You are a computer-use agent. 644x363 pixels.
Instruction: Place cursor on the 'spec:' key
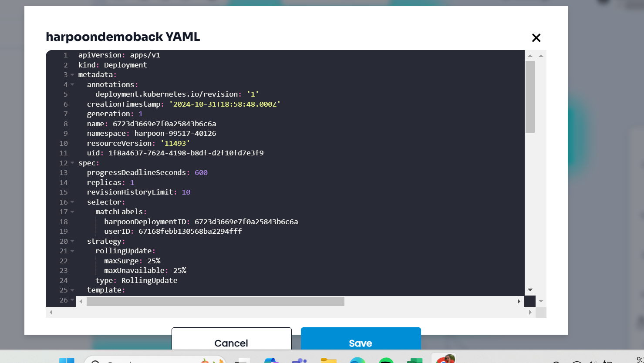point(89,163)
